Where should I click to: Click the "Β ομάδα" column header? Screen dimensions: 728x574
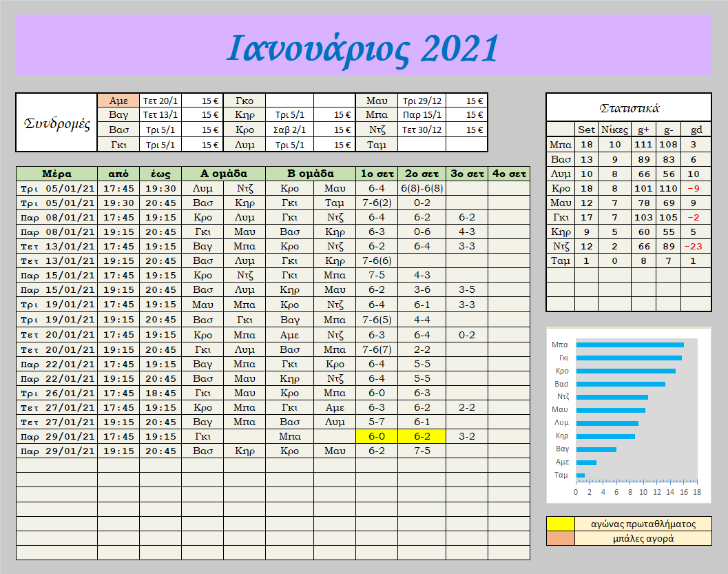310,174
